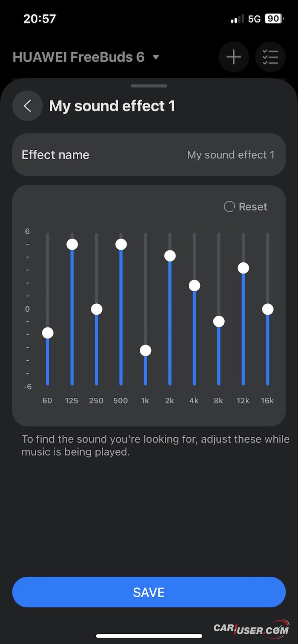Tap the 500 Hz slider knob
298x644 pixels.
coord(121,244)
